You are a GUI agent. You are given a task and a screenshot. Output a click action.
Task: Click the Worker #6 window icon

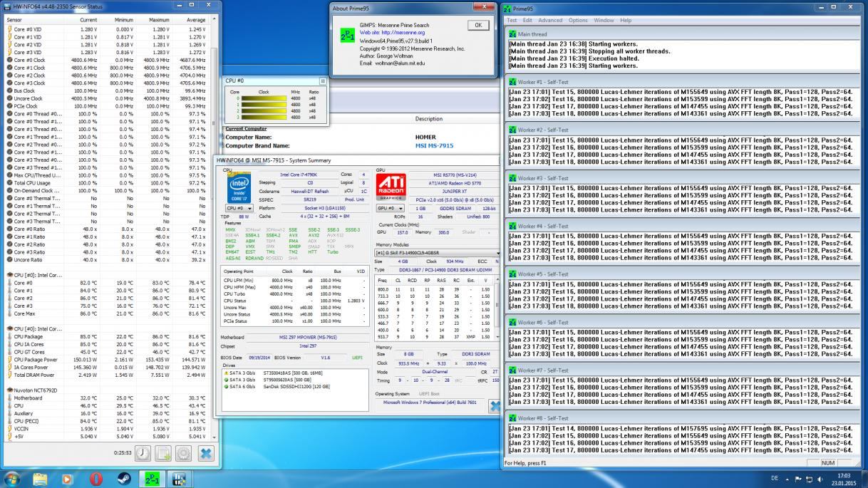click(x=513, y=322)
